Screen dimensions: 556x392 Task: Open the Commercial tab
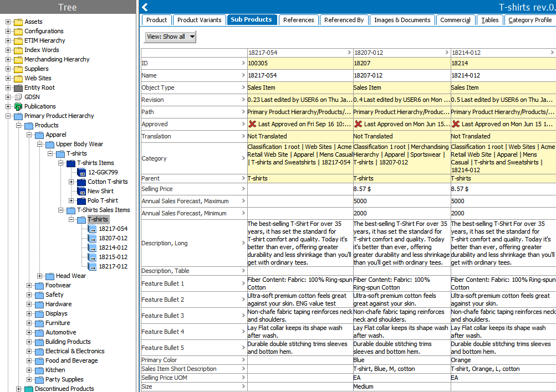pyautogui.click(x=455, y=20)
